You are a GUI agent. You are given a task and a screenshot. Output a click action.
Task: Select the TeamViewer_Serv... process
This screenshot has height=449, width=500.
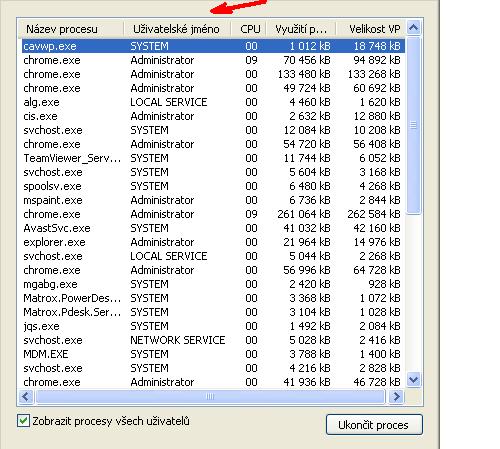pos(213,158)
